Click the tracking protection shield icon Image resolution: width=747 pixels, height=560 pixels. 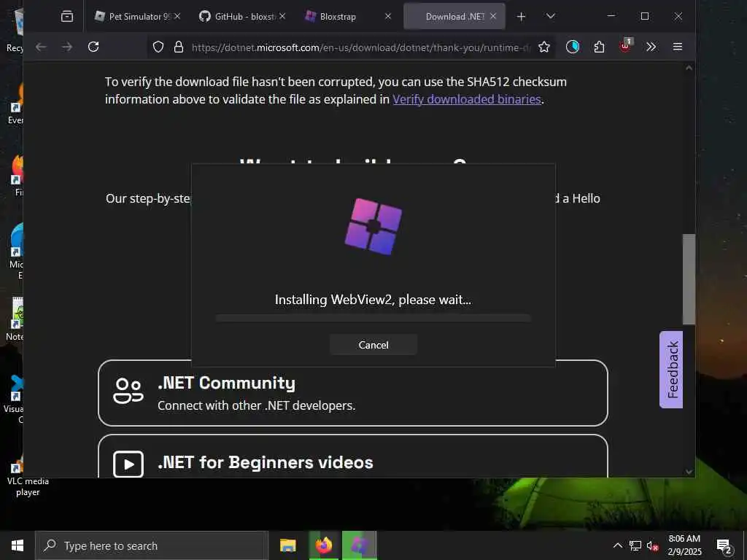pos(158,47)
